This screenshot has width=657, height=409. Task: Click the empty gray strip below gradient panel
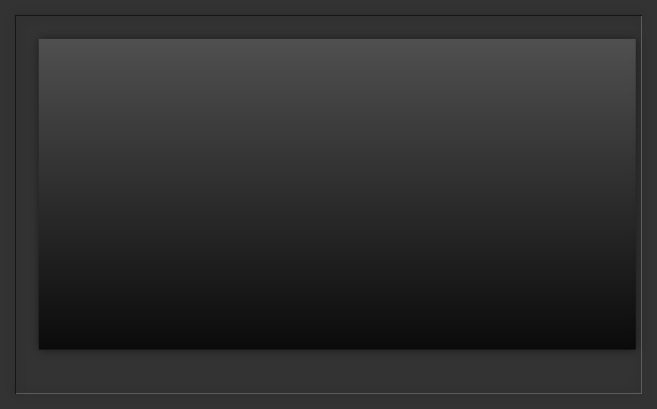tap(328, 371)
